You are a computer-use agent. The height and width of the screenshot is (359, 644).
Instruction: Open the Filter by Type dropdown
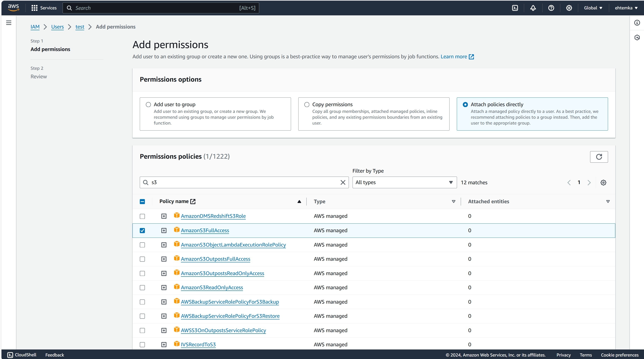click(404, 182)
